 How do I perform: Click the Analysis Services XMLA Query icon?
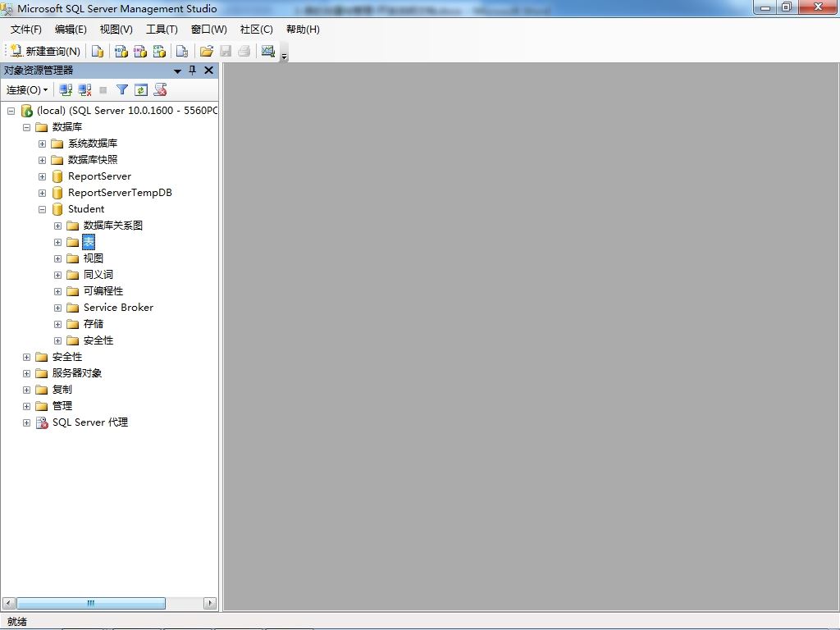[160, 51]
